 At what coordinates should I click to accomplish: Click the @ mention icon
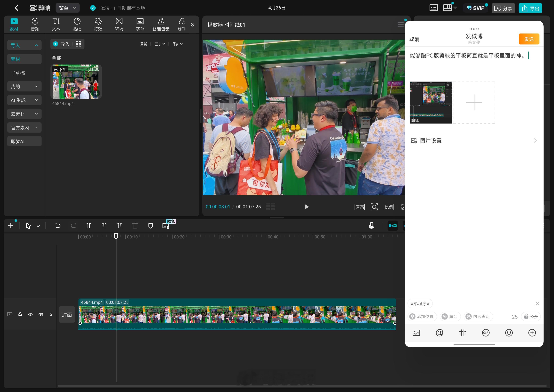[439, 333]
